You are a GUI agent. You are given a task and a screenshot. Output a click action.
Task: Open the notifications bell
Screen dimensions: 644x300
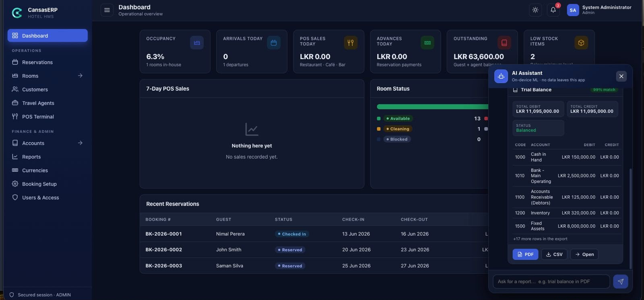point(553,10)
